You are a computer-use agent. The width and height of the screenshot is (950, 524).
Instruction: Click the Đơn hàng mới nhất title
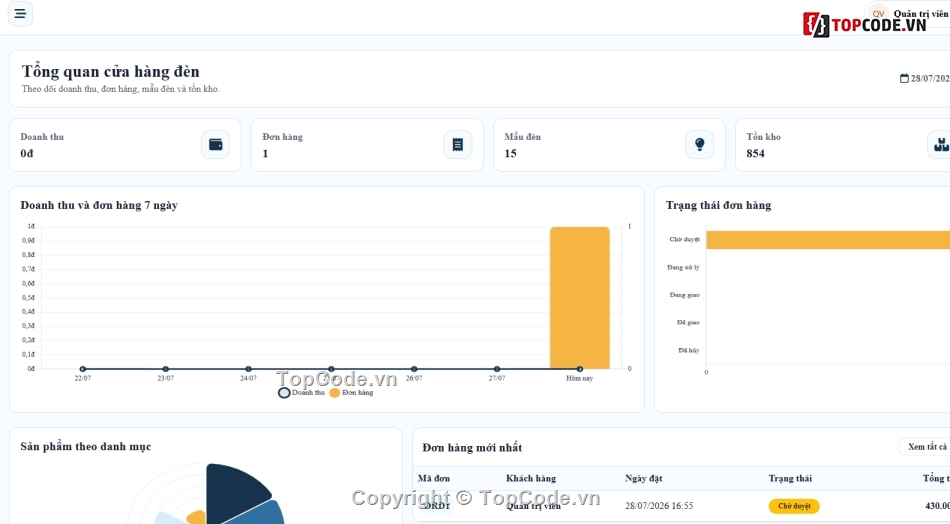tap(472, 448)
